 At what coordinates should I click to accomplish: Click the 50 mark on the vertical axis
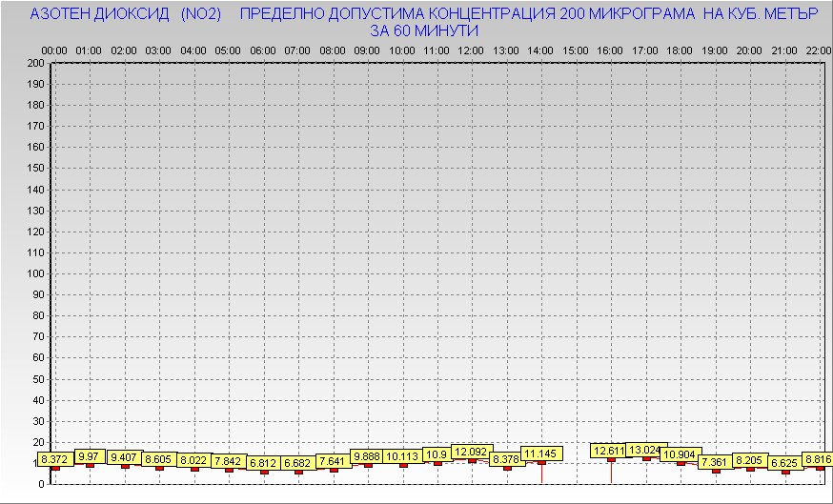coord(38,378)
